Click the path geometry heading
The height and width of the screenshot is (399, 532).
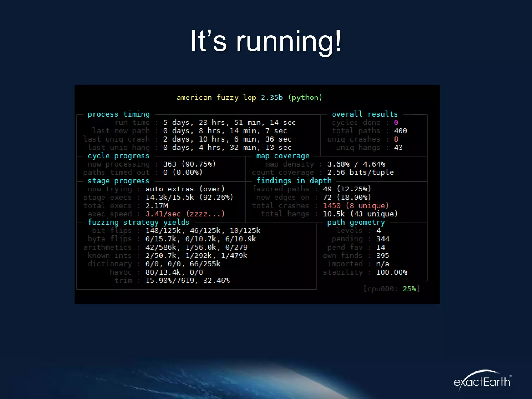coord(356,223)
